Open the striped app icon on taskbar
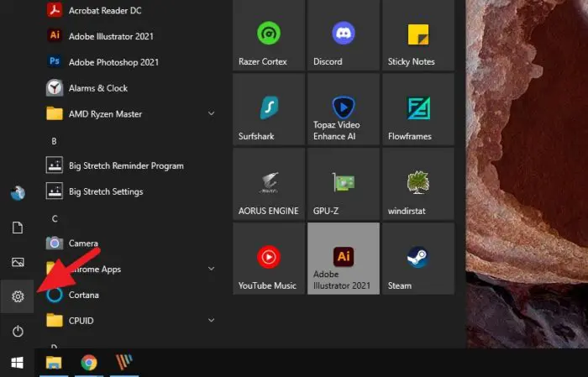Image resolution: width=588 pixels, height=377 pixels. [x=124, y=363]
